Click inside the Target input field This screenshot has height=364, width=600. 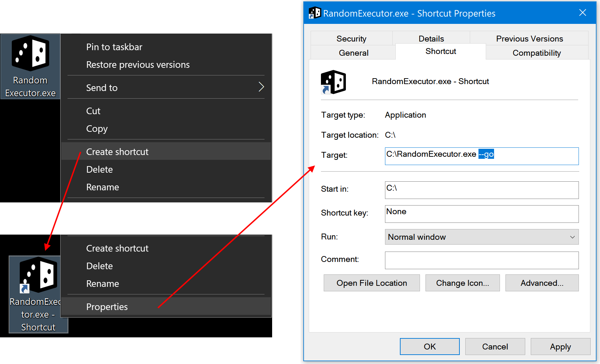point(481,156)
